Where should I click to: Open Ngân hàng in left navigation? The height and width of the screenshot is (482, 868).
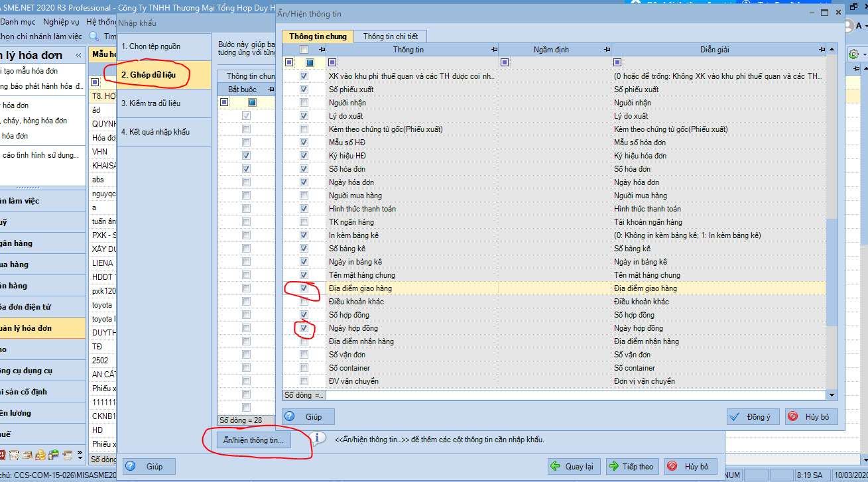point(42,243)
